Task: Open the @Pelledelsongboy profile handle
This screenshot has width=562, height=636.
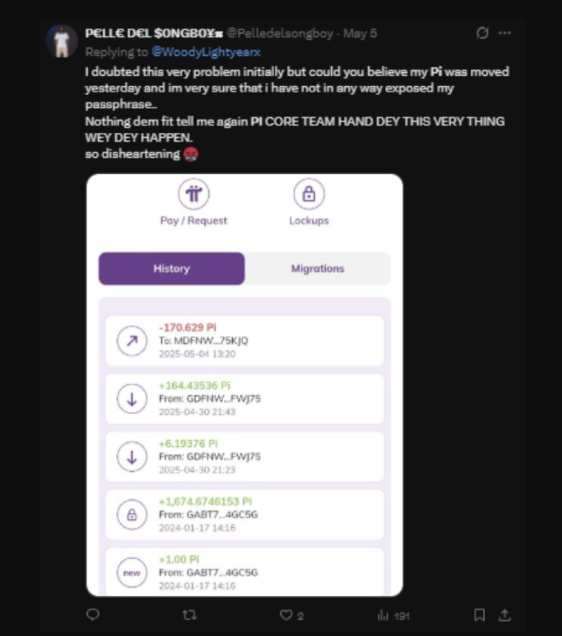Action: click(x=280, y=33)
